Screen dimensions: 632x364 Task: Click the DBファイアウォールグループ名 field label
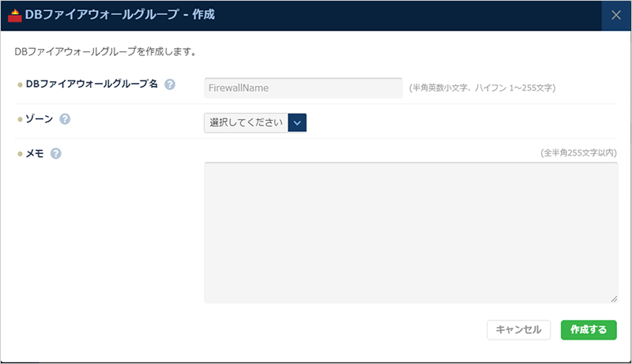point(92,84)
